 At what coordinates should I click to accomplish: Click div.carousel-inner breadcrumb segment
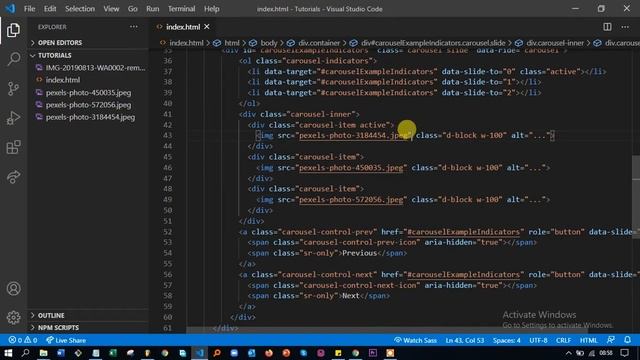[x=555, y=43]
